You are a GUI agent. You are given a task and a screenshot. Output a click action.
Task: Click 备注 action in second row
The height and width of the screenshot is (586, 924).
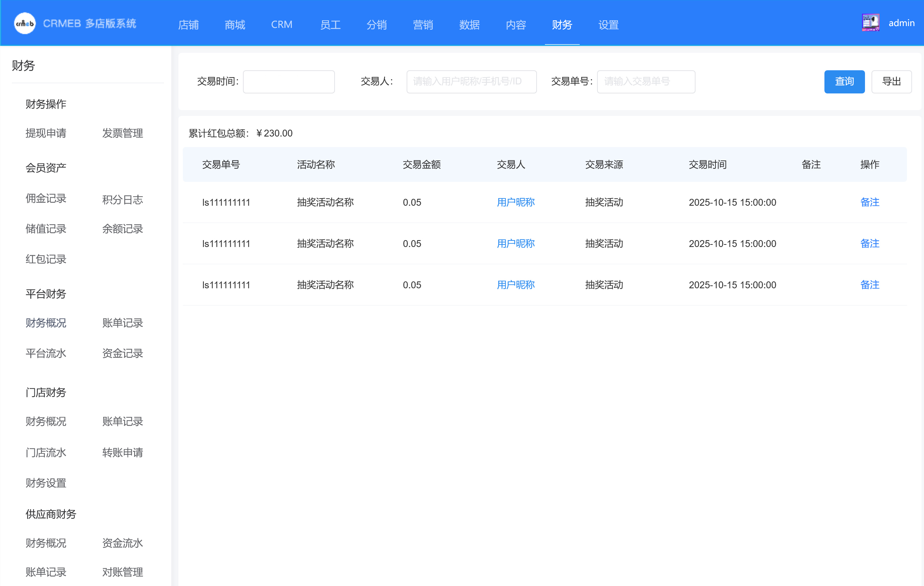pos(870,243)
